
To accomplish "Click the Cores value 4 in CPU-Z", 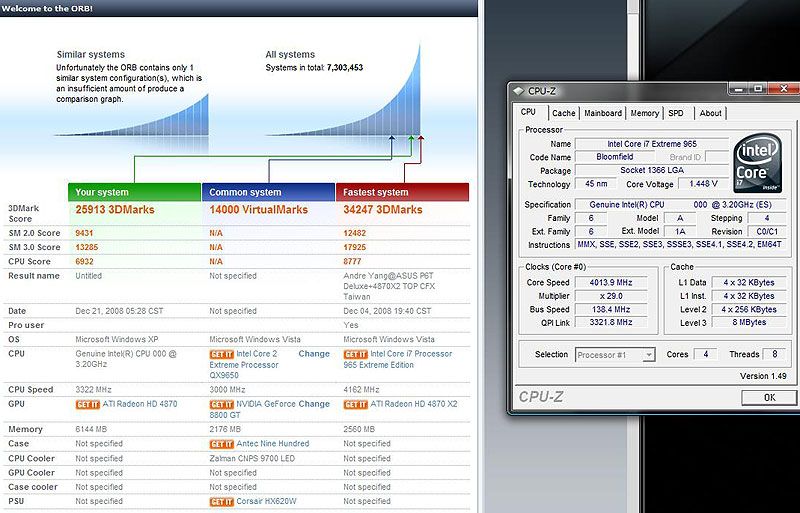I will pos(706,354).
